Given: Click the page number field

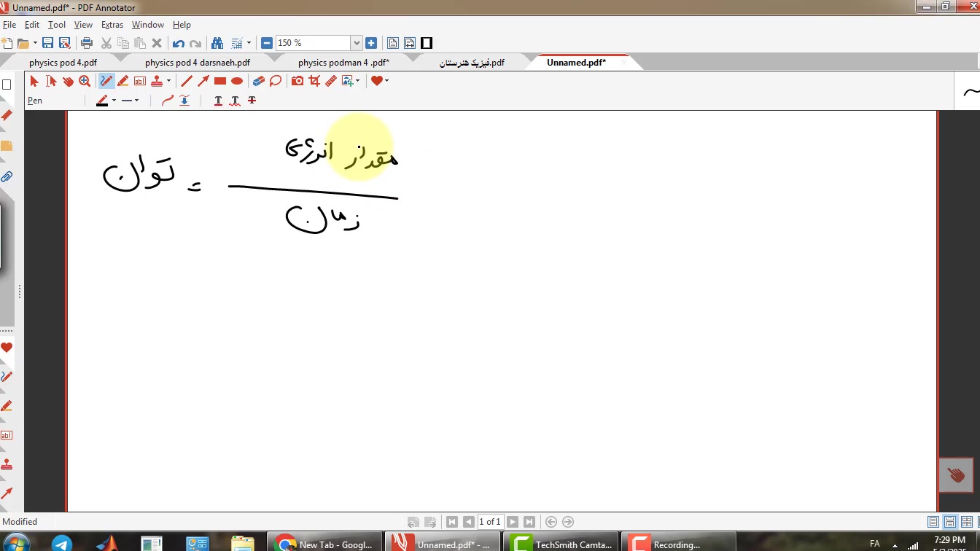Looking at the screenshot, I should (x=489, y=522).
